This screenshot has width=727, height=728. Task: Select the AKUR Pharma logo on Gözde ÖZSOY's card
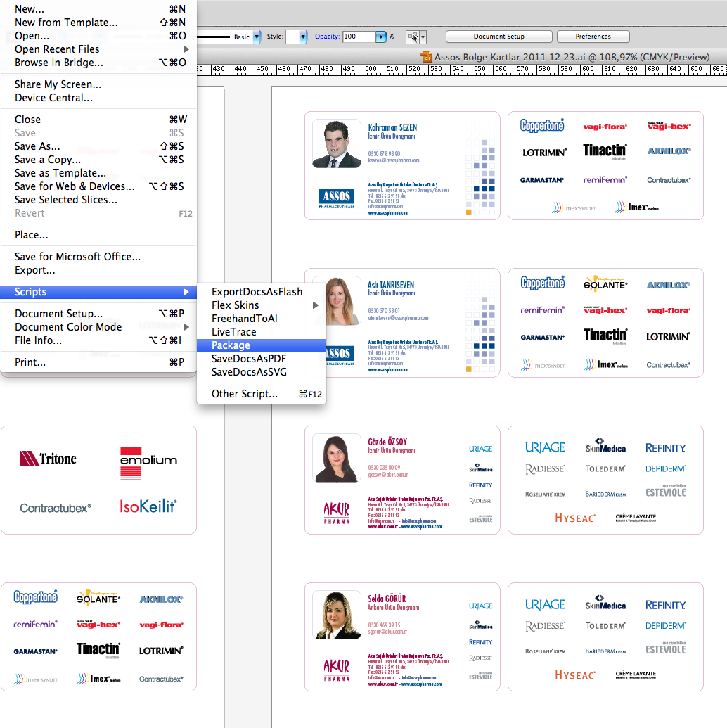337,513
